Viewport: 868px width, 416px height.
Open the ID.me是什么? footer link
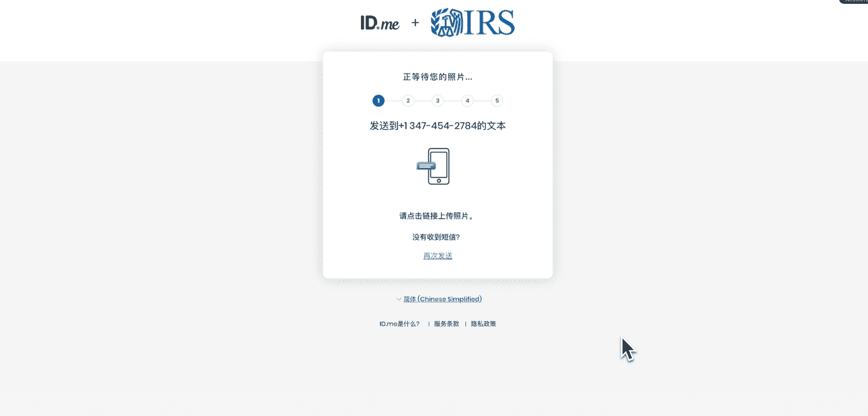(399, 324)
